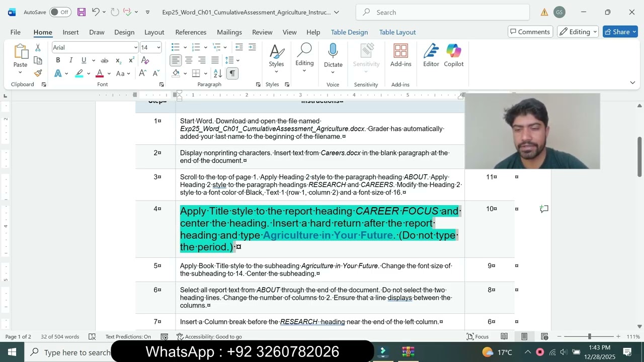Activate the Format Painter brush
The height and width of the screenshot is (362, 644).
point(38,73)
